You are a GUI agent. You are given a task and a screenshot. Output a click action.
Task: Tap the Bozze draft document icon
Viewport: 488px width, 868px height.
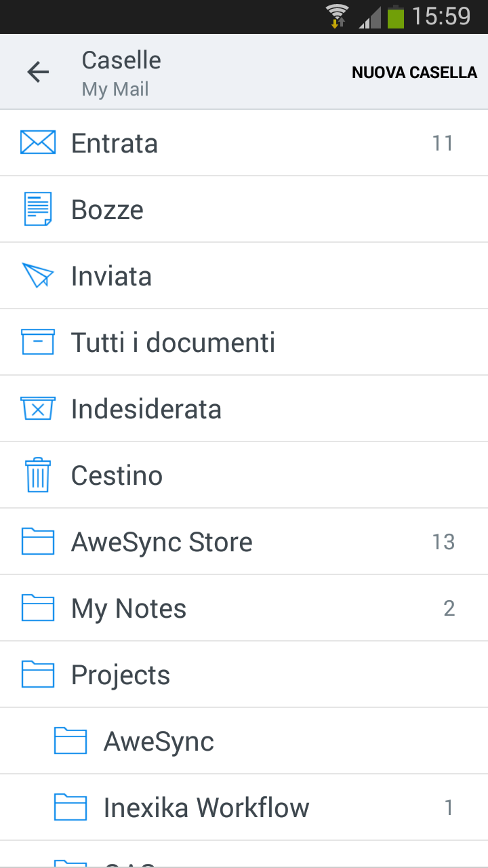38,209
